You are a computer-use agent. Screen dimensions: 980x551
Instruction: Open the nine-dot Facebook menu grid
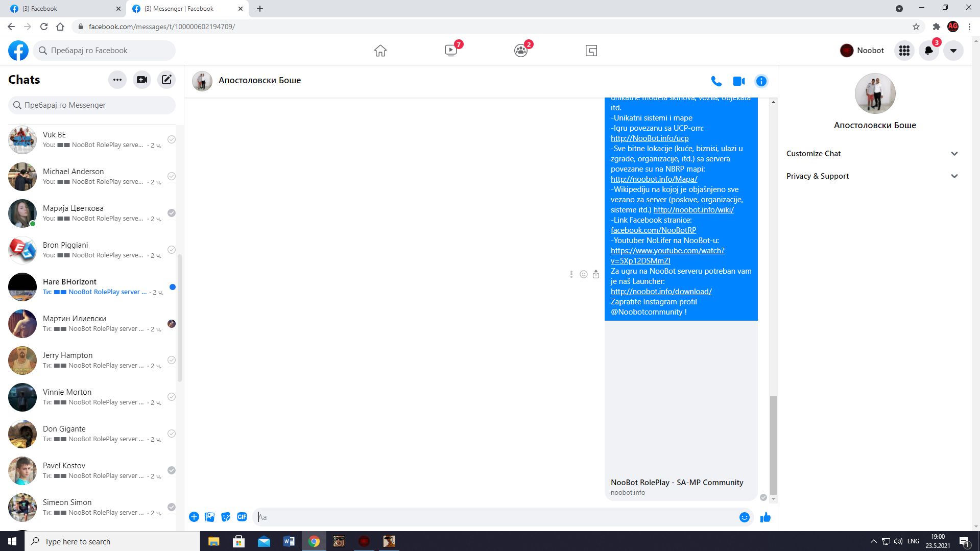pos(904,51)
